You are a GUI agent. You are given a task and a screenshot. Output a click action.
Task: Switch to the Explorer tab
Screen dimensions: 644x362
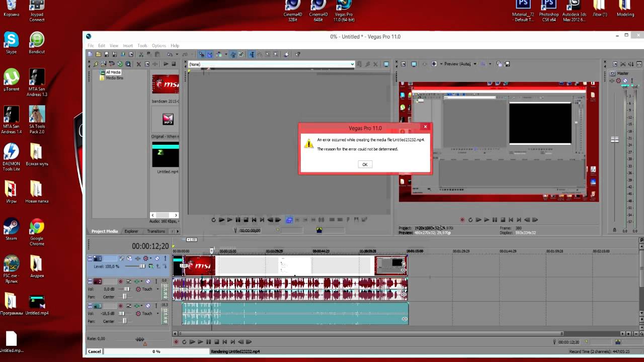(x=131, y=231)
